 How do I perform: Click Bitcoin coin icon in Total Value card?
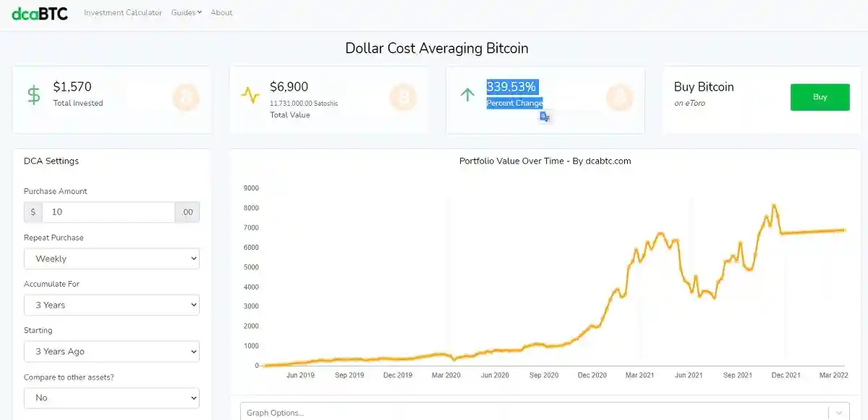(x=403, y=97)
